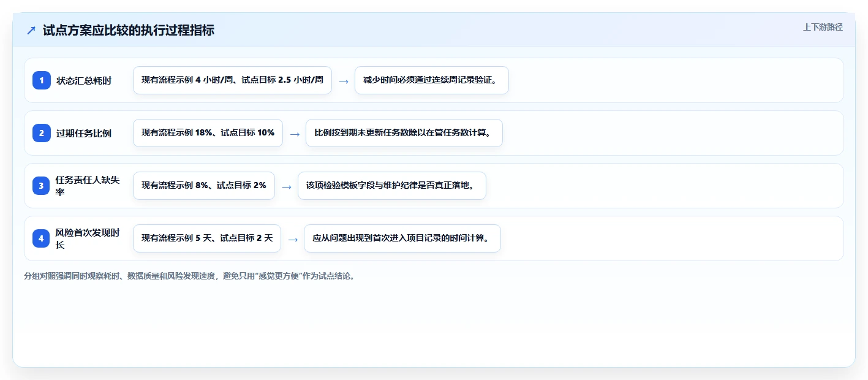
Task: Click the box reading 现有流程示例 18%、试点目标 10%
Action: [208, 133]
